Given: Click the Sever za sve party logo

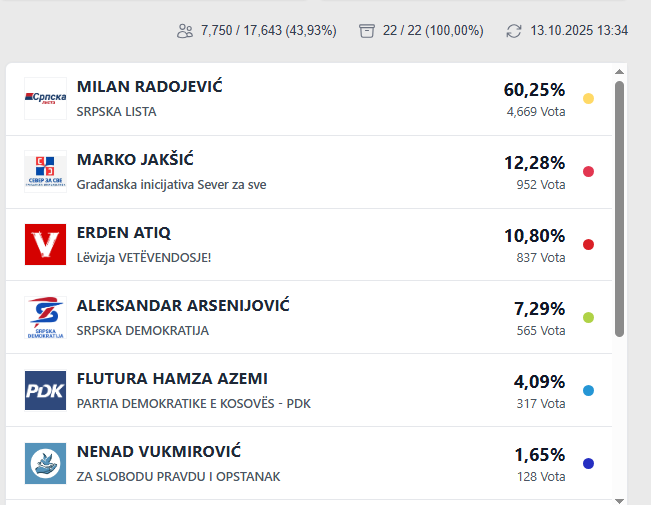Looking at the screenshot, I should click(x=45, y=172).
